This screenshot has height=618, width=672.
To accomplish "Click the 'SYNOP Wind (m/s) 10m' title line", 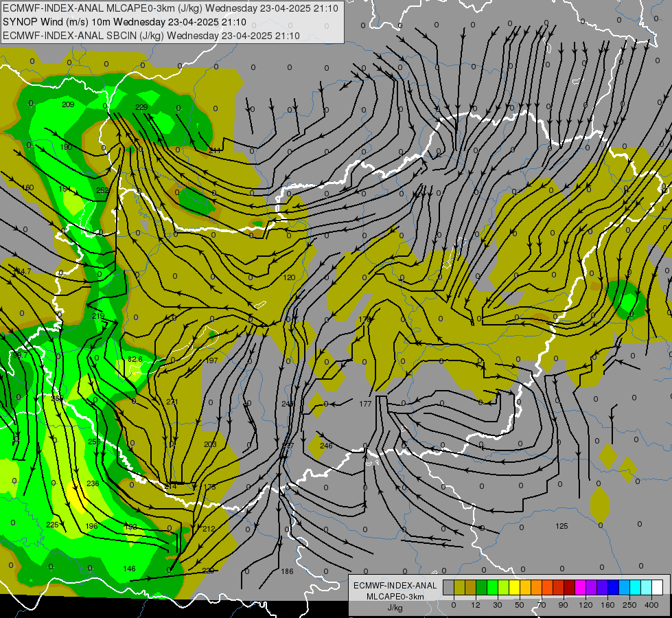I will (124, 22).
